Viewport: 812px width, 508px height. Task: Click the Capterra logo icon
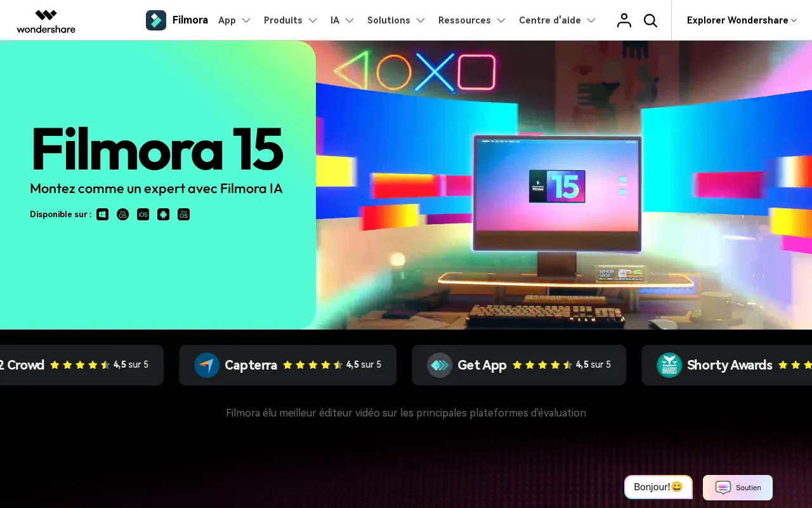(x=207, y=365)
